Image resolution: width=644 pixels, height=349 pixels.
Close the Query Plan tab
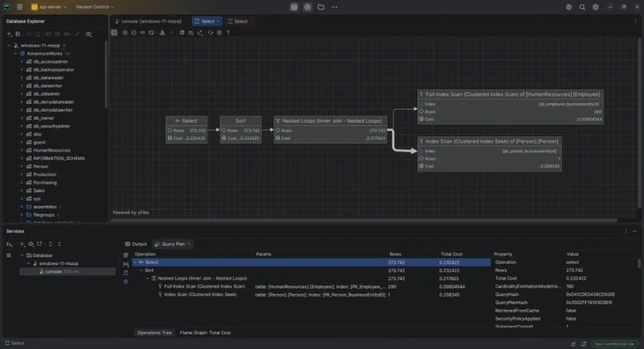coord(189,244)
